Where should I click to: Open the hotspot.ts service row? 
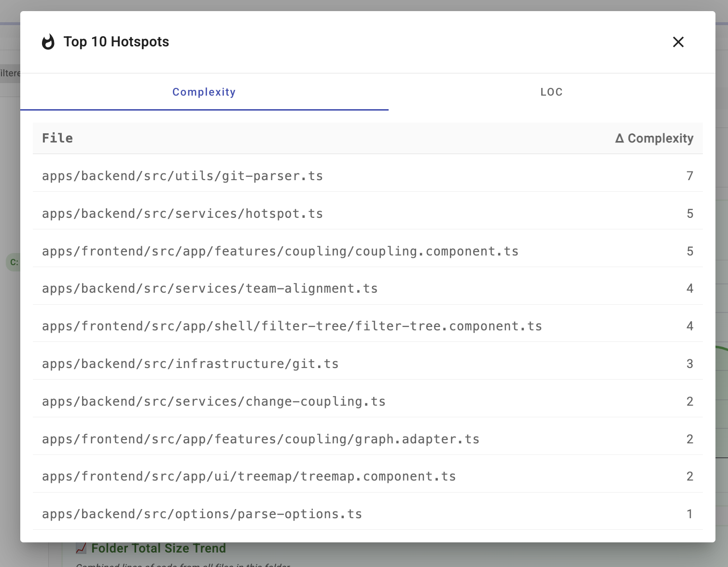182,213
